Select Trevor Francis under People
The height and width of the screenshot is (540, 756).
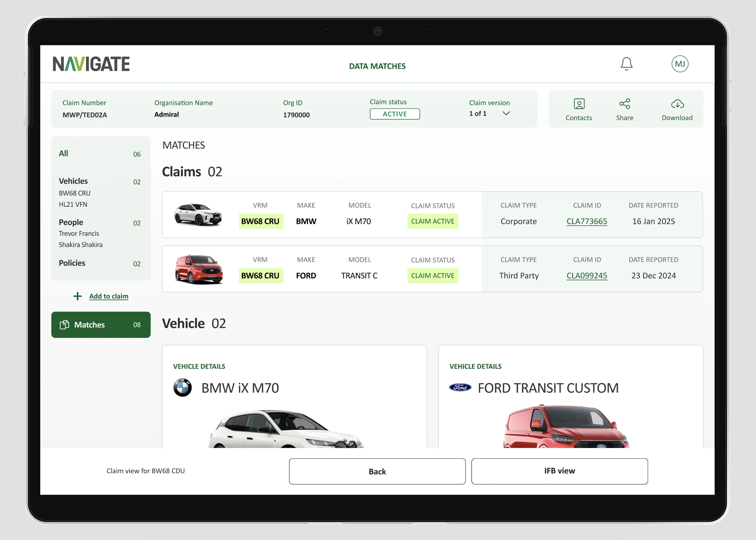(79, 234)
